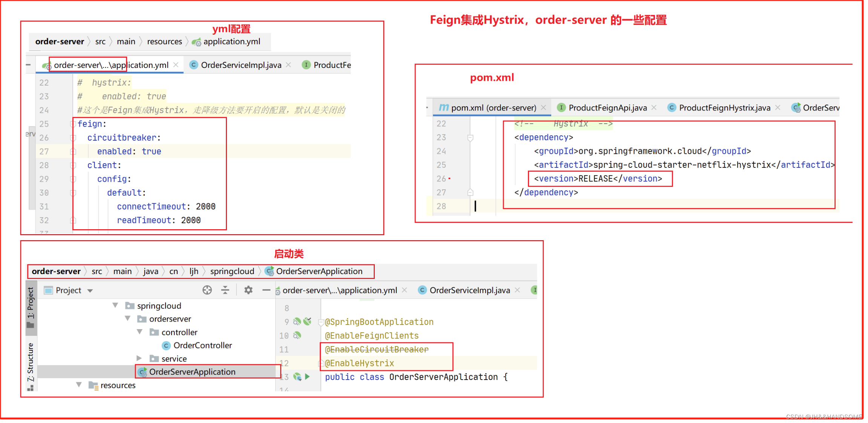The height and width of the screenshot is (423, 868).
Task: Switch to ProductFeignApi.java tab
Action: (x=602, y=108)
